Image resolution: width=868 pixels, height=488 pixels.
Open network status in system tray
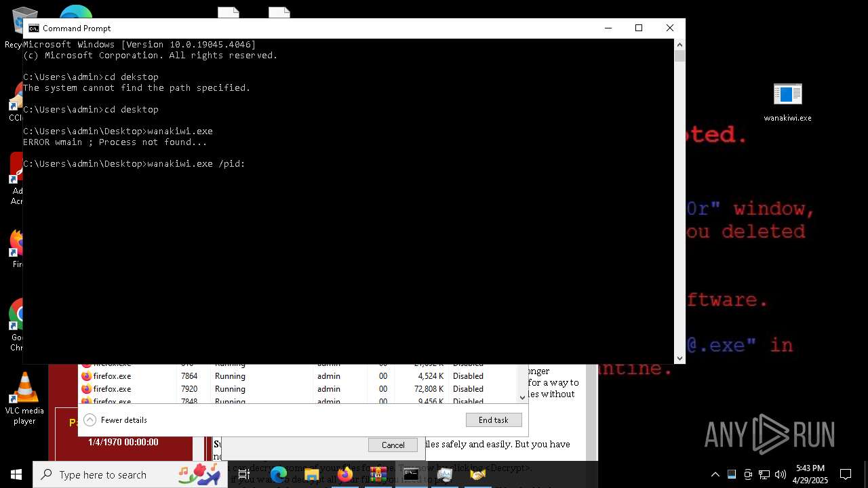point(764,474)
